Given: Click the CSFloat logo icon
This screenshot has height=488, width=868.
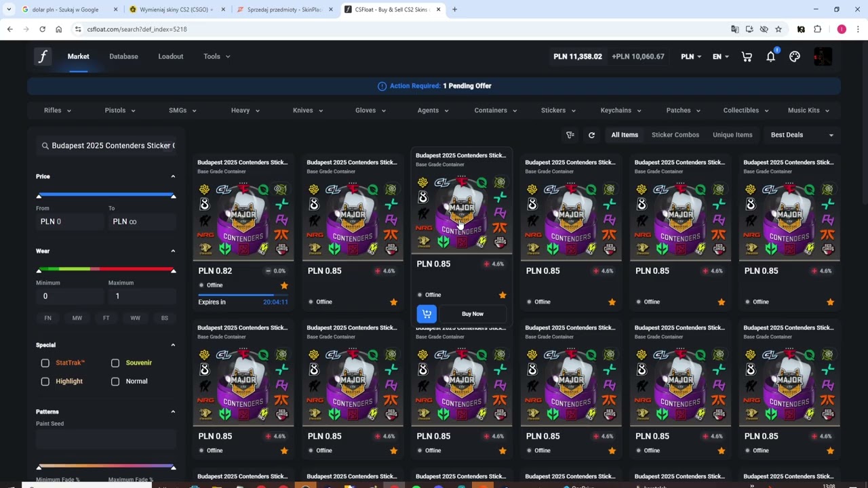Looking at the screenshot, I should [x=43, y=56].
